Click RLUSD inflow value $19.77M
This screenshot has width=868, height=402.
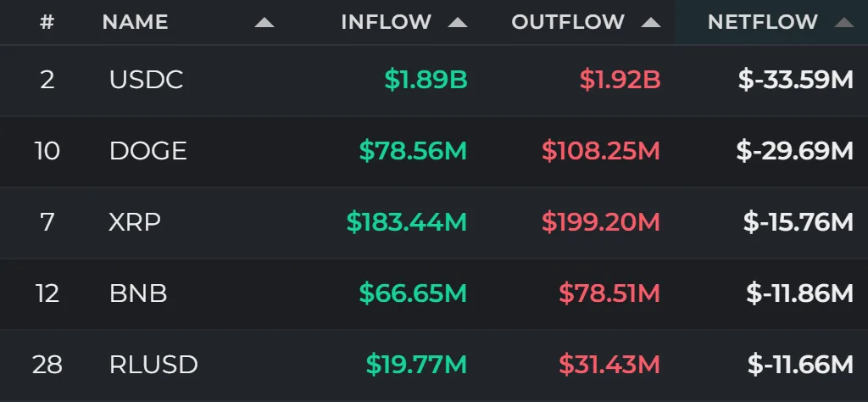[416, 365]
